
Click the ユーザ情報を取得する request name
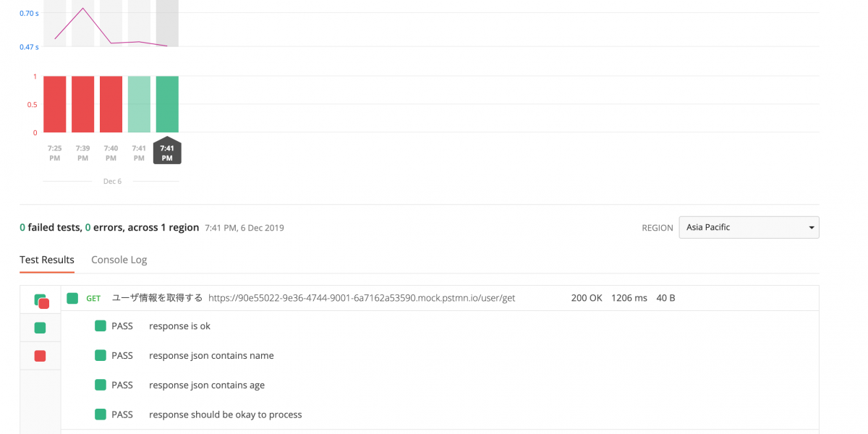click(157, 298)
